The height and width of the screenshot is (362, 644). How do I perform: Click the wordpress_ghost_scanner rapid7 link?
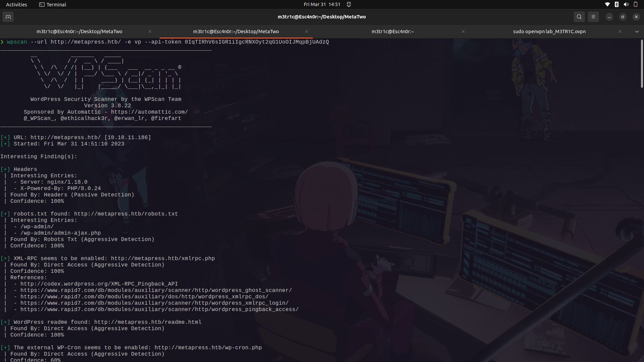click(x=156, y=290)
